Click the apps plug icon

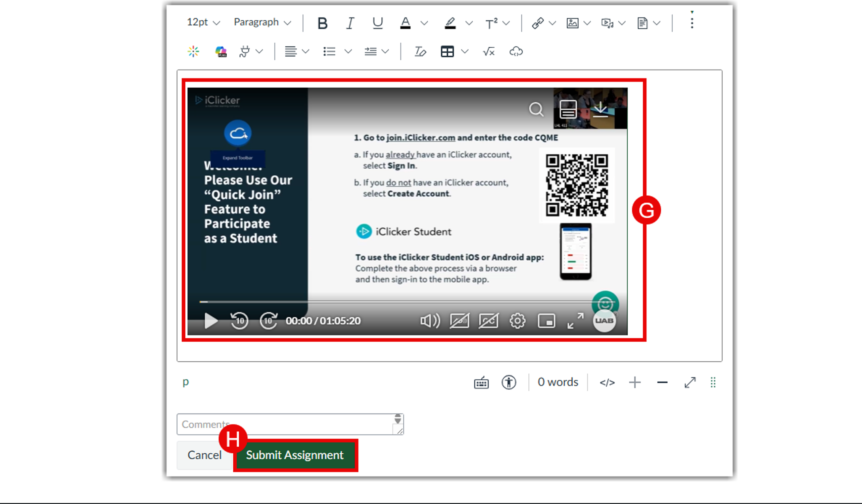(x=245, y=52)
